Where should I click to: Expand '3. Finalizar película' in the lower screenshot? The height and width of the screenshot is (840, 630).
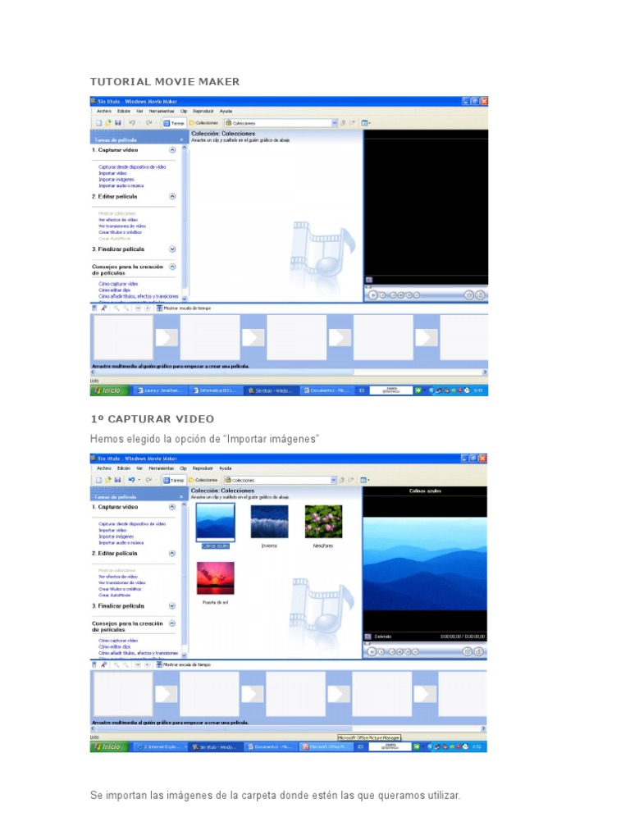pos(172,606)
